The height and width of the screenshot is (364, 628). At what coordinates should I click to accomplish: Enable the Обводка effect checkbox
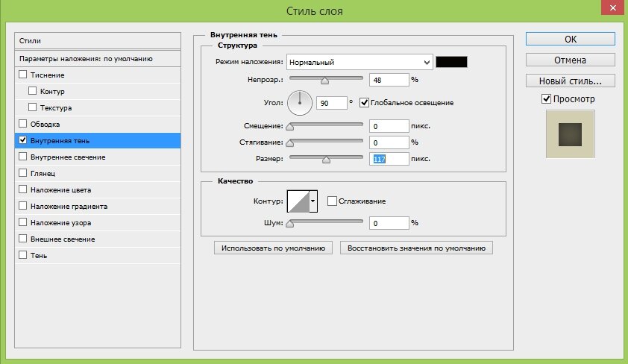(23, 124)
